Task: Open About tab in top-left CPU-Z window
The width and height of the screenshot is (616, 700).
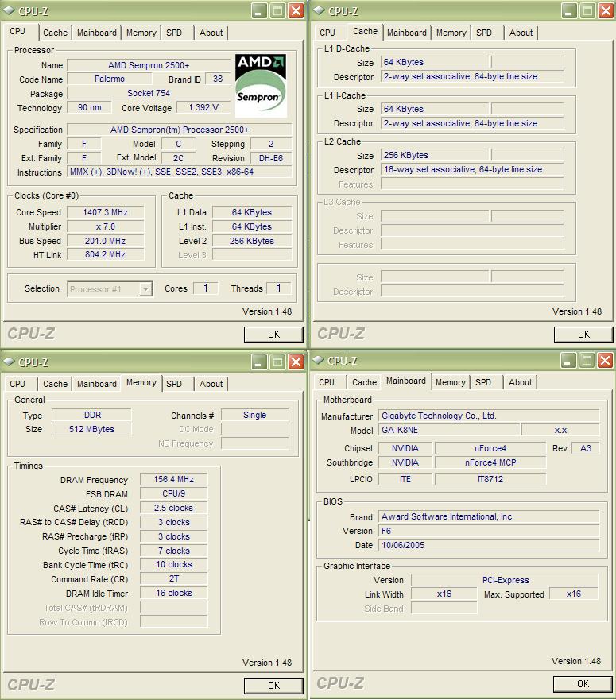Action: pyautogui.click(x=211, y=33)
